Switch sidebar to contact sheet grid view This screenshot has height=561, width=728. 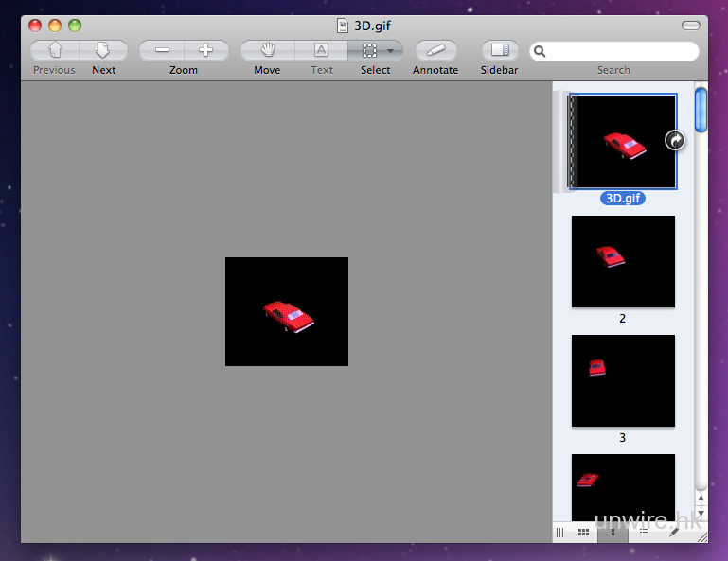(583, 533)
